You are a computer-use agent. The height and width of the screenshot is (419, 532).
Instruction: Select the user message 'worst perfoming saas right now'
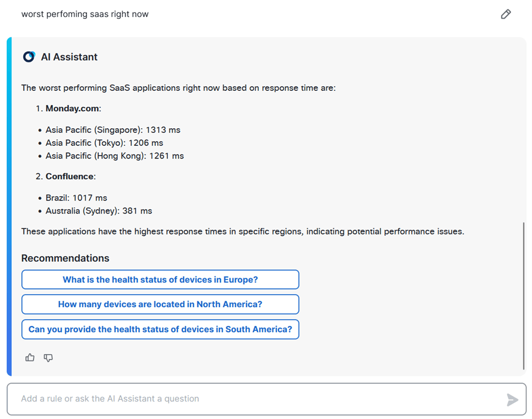(x=84, y=14)
